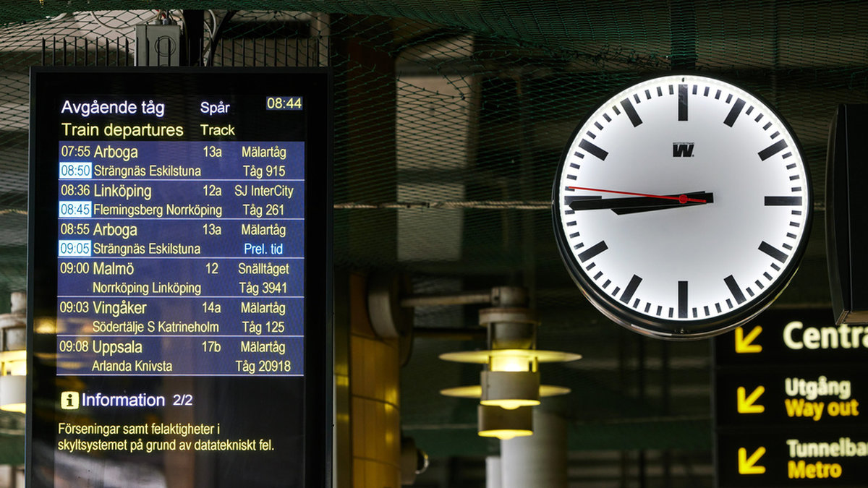The image size is (868, 488).
Task: Click the 'Centra' sign text
Action: 825,336
